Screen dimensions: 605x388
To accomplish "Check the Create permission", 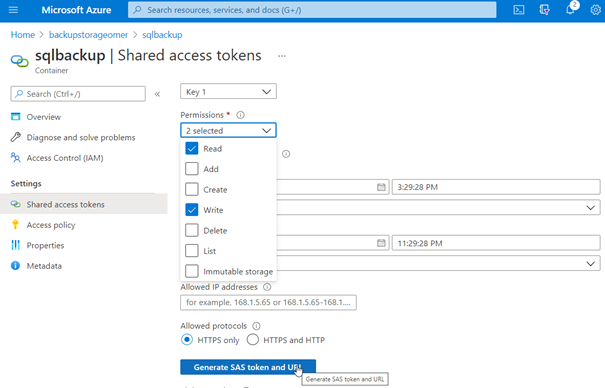I will (192, 189).
